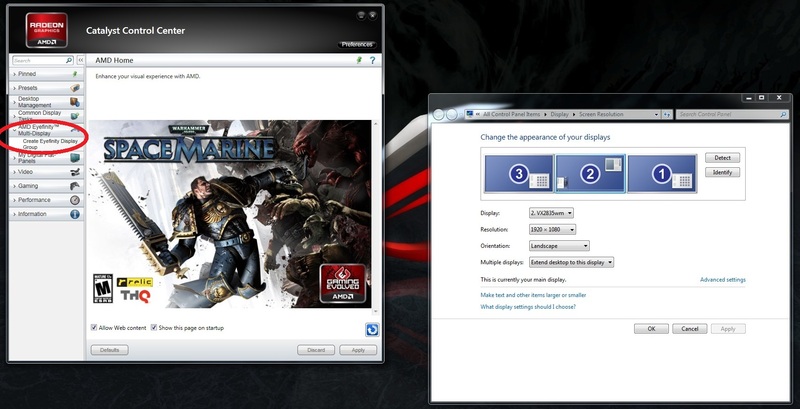
Task: Open the address bar history dropdown arrow
Action: 656,115
